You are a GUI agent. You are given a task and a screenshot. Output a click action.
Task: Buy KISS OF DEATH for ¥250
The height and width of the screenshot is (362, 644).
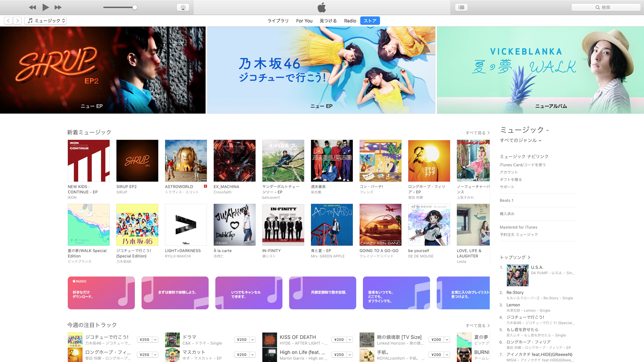click(339, 340)
